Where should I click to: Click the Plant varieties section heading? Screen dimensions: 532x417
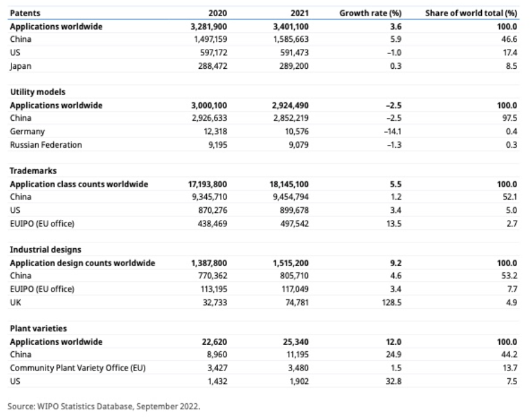(38, 328)
